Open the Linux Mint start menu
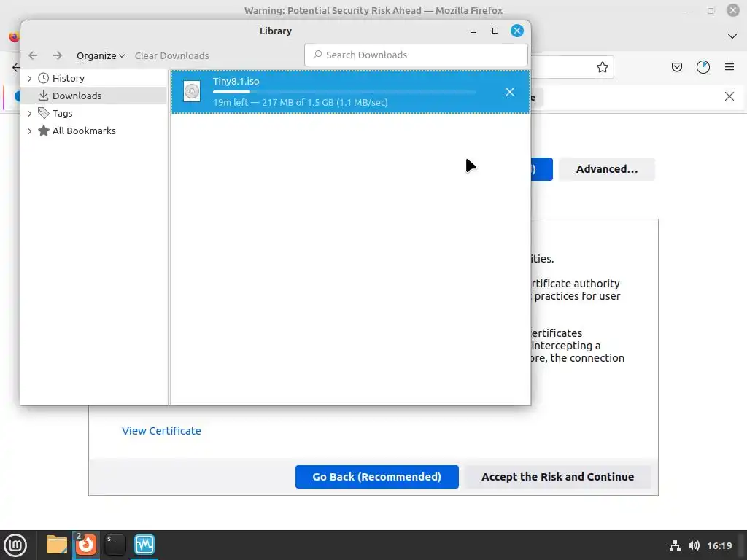Image resolution: width=747 pixels, height=560 pixels. pyautogui.click(x=15, y=545)
